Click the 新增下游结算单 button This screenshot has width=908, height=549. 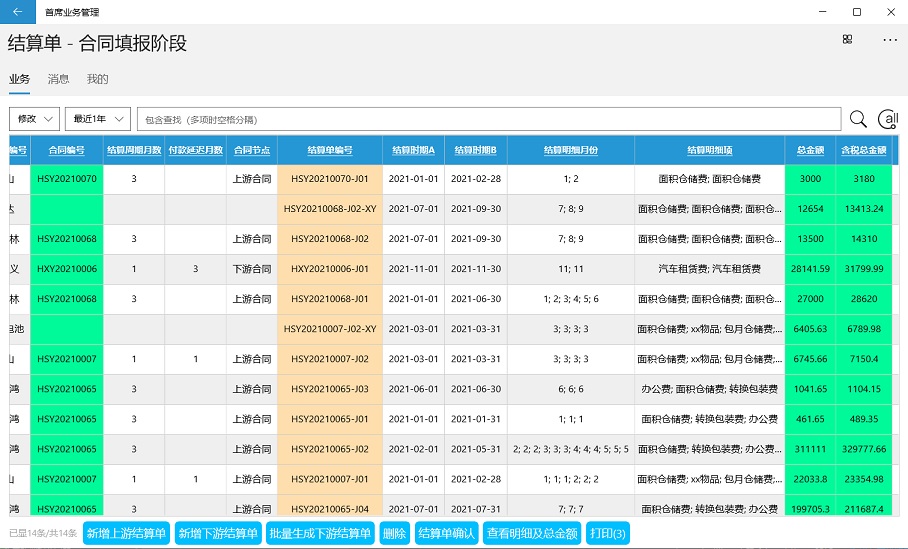218,533
